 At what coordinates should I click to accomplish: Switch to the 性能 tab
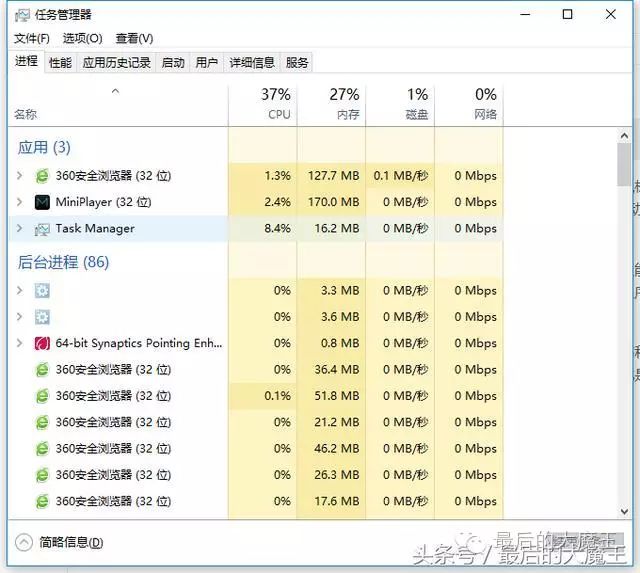(x=60, y=62)
